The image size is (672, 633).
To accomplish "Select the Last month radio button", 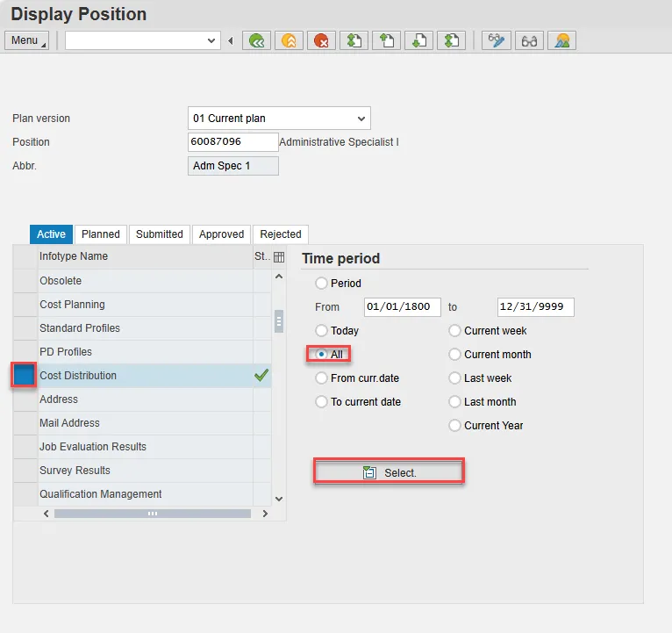I will [x=454, y=402].
